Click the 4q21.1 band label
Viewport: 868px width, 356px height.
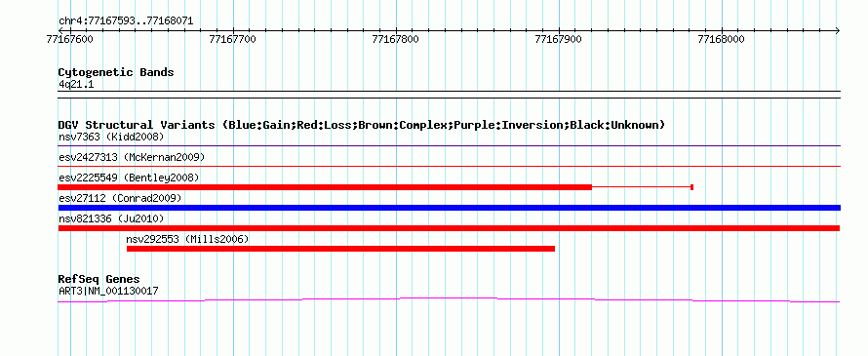pos(76,84)
